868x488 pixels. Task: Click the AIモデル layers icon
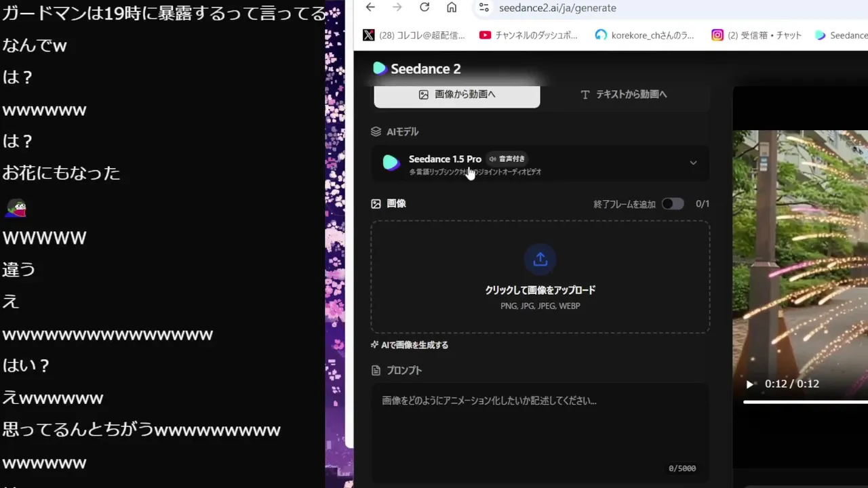click(376, 131)
